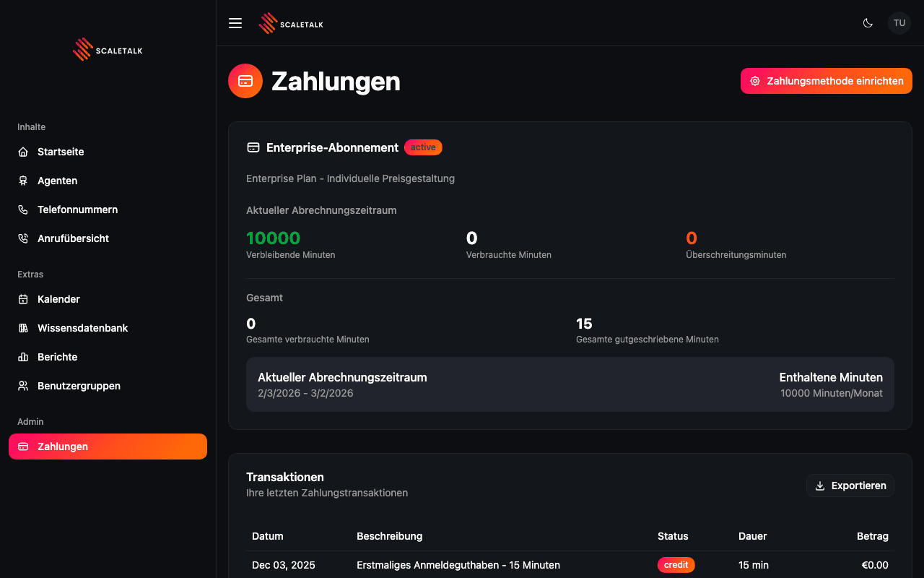
Task: Click '10000 Minuten/Monat' text
Action: 832,393
